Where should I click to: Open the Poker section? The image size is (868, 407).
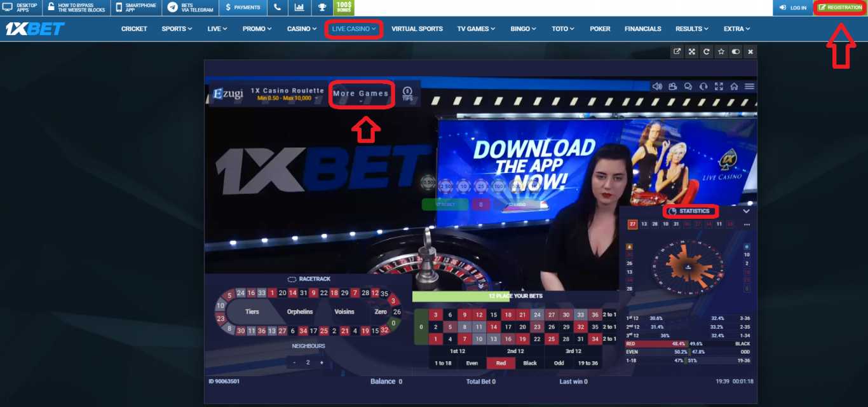point(600,29)
